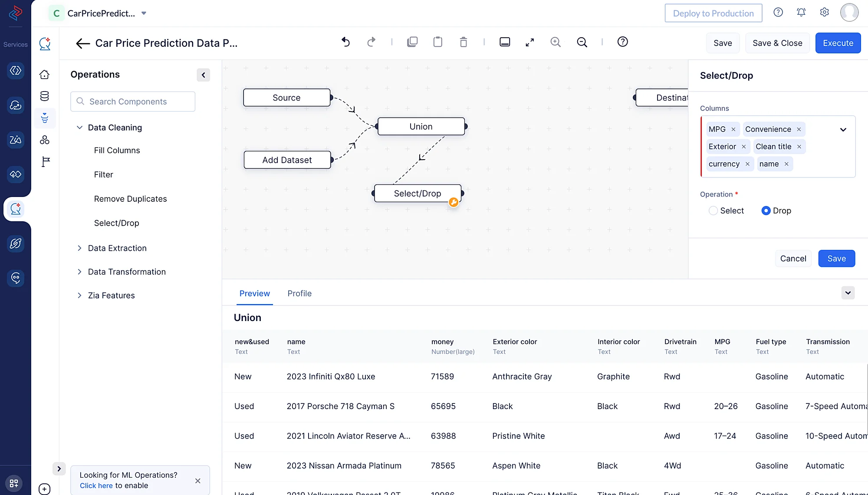
Task: Select Remove Duplicates operation
Action: (x=131, y=199)
